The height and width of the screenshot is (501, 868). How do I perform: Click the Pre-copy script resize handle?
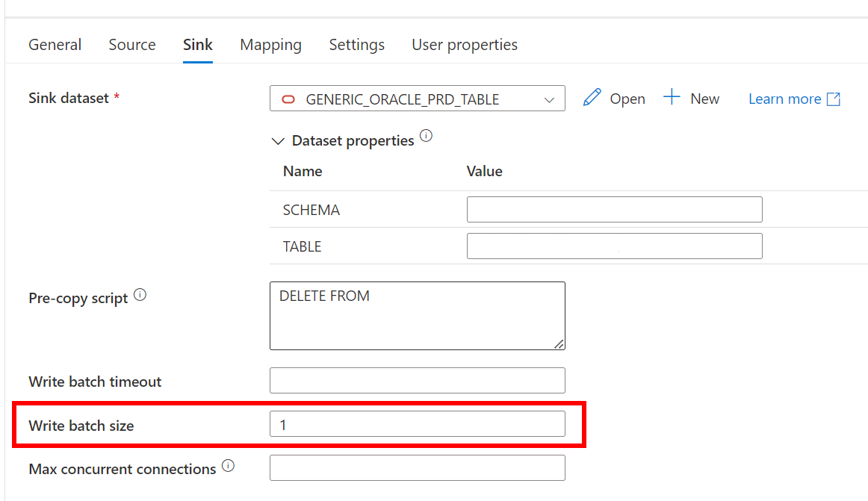coord(559,343)
